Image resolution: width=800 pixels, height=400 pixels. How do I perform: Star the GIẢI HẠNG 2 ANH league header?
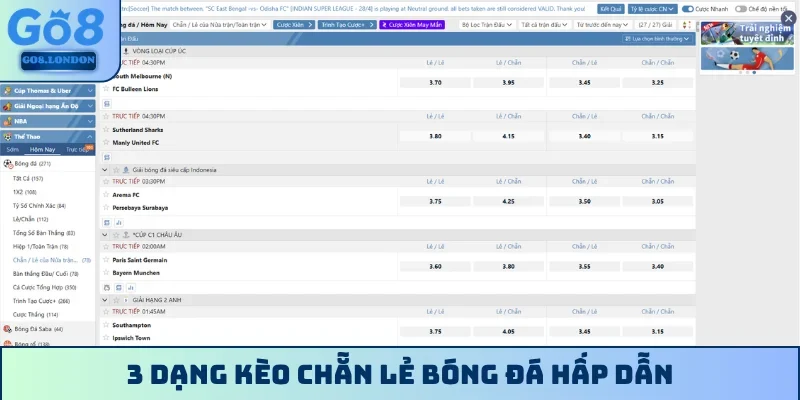tap(116, 300)
